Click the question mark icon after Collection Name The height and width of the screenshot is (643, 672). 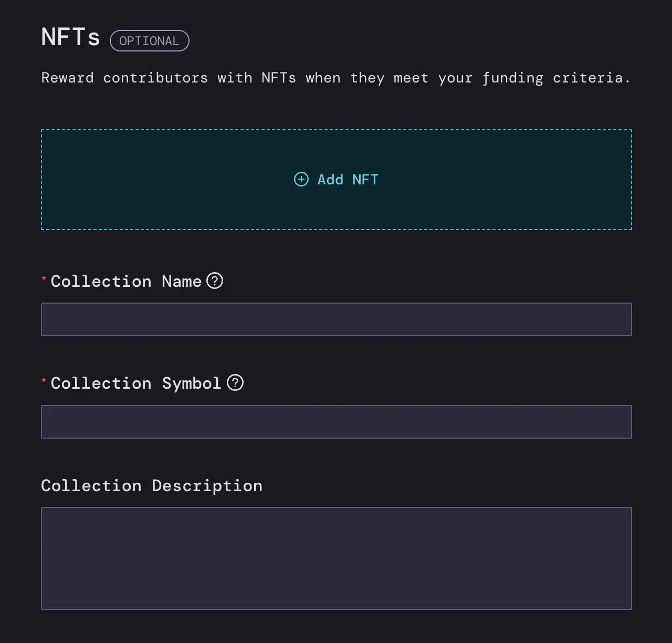pos(215,281)
